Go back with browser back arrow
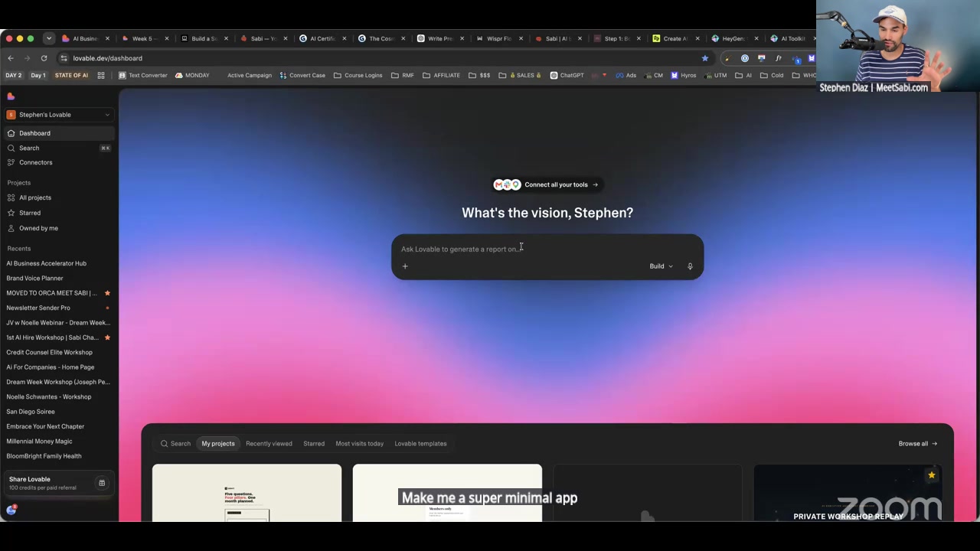The height and width of the screenshot is (551, 980). (11, 58)
